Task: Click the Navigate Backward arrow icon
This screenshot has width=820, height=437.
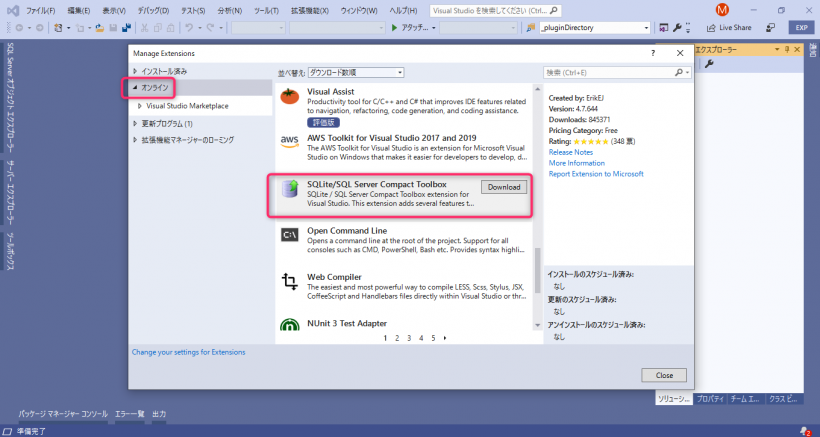Action: (x=19, y=28)
